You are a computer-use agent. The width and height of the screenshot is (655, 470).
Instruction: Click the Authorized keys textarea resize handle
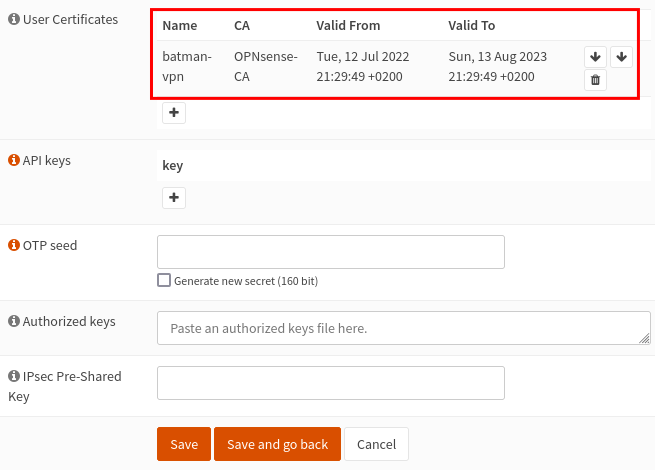coord(645,339)
